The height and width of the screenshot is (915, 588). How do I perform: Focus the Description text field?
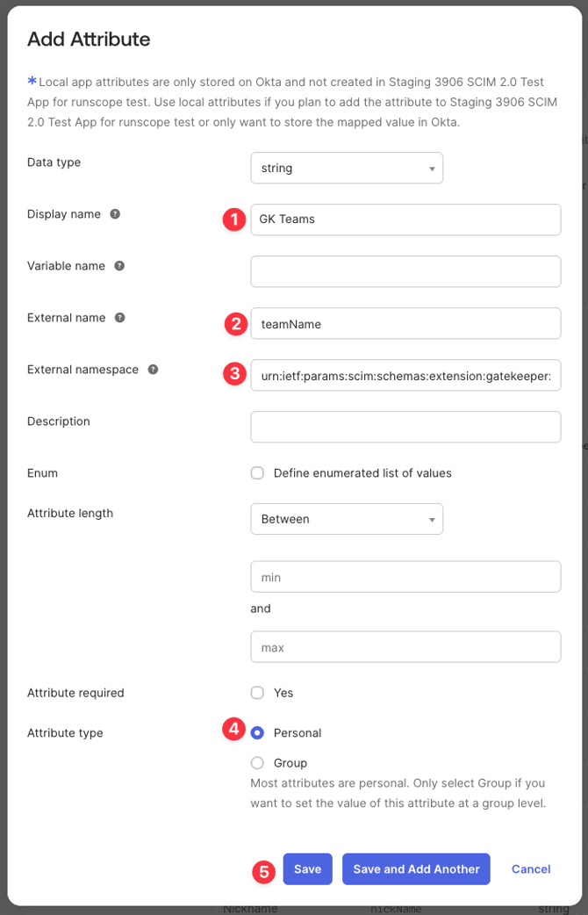pyautogui.click(x=405, y=427)
